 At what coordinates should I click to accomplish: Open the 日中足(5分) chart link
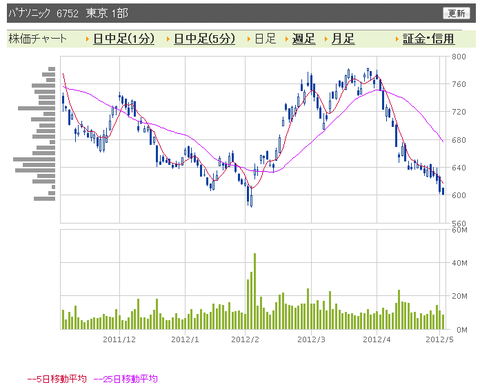[x=204, y=39]
